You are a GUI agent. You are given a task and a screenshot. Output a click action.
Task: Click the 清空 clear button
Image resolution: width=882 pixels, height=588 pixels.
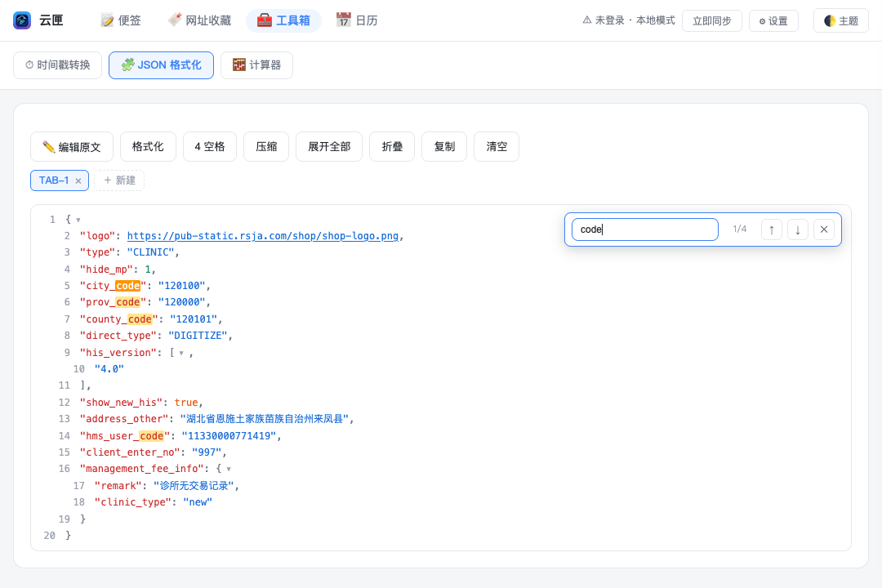click(497, 147)
